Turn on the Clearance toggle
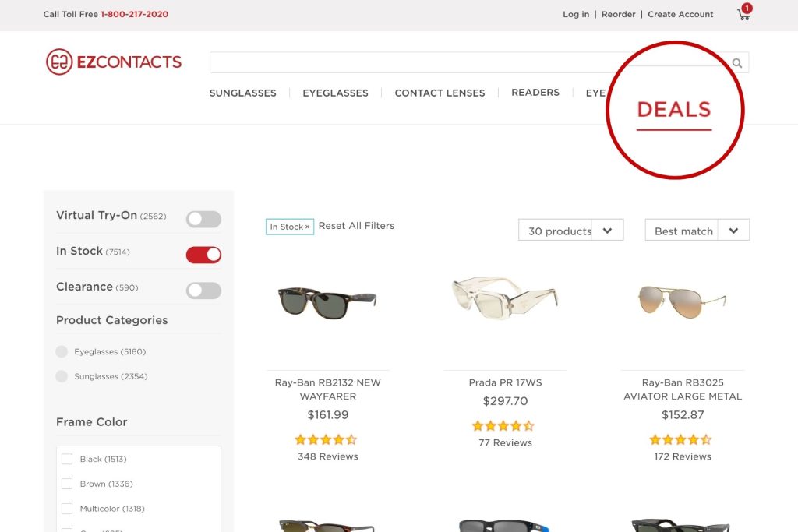 pyautogui.click(x=203, y=290)
